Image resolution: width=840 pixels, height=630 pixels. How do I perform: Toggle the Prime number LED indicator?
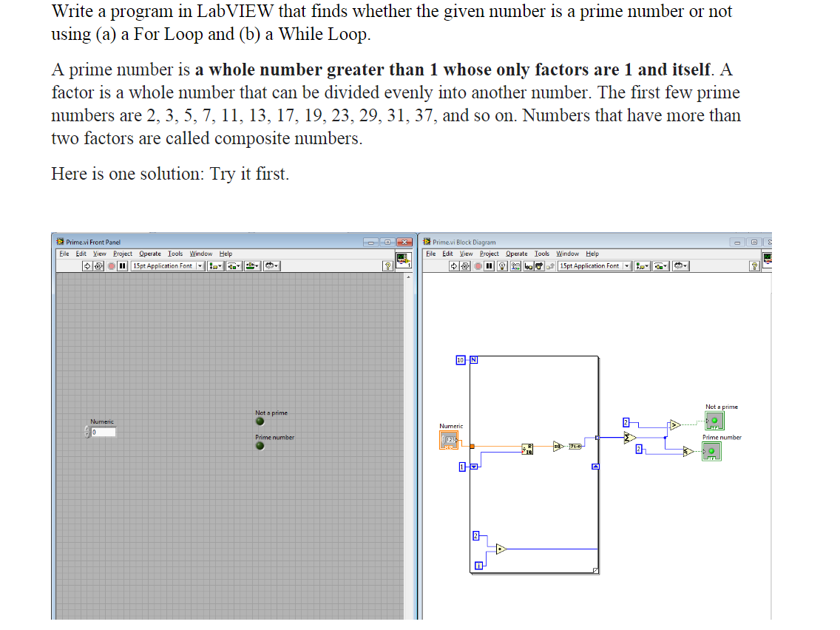(260, 446)
